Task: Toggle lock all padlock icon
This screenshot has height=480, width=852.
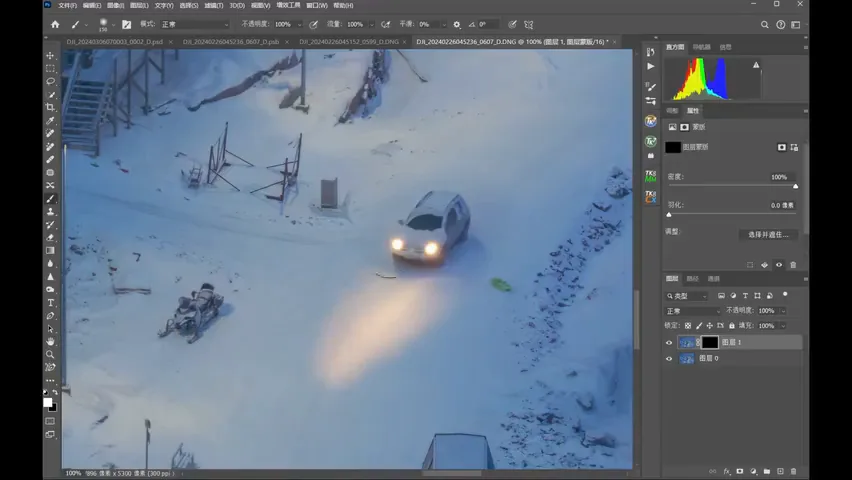Action: point(731,326)
